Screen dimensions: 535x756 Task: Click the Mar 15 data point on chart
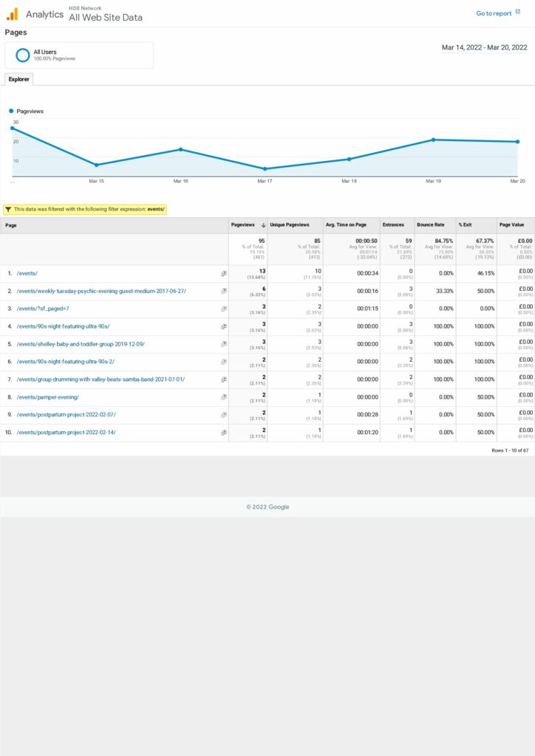pyautogui.click(x=97, y=165)
